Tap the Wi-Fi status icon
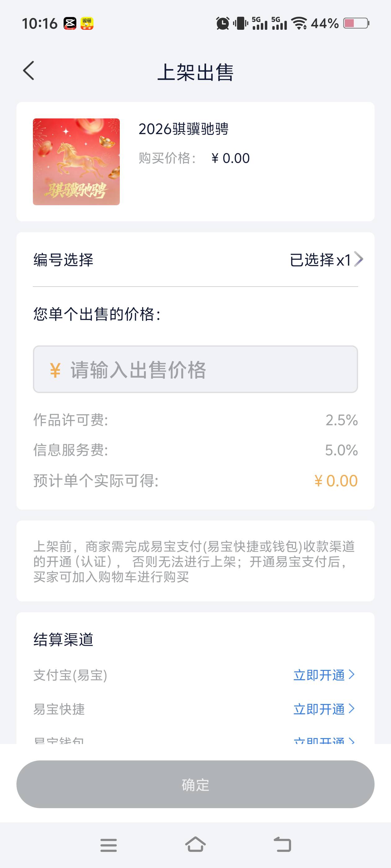This screenshot has width=391, height=868. pyautogui.click(x=299, y=24)
